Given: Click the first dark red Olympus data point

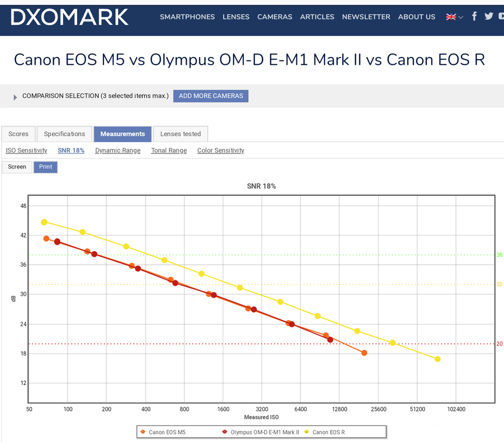Looking at the screenshot, I should coord(57,242).
